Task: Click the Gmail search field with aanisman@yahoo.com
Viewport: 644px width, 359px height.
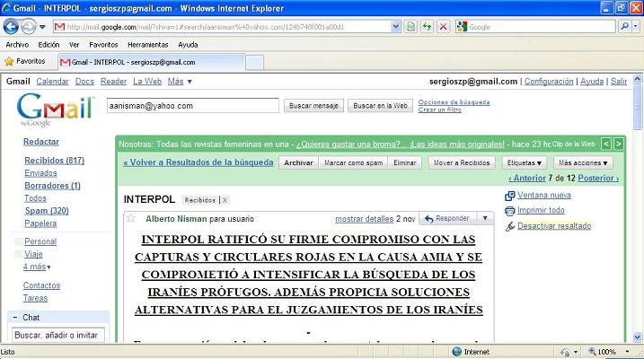Action: click(193, 105)
